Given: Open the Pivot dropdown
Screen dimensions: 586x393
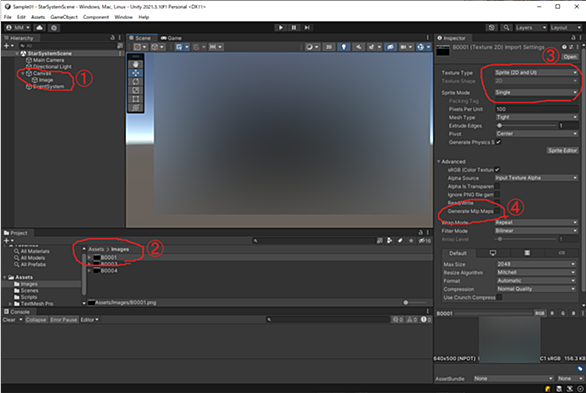Looking at the screenshot, I should point(537,134).
